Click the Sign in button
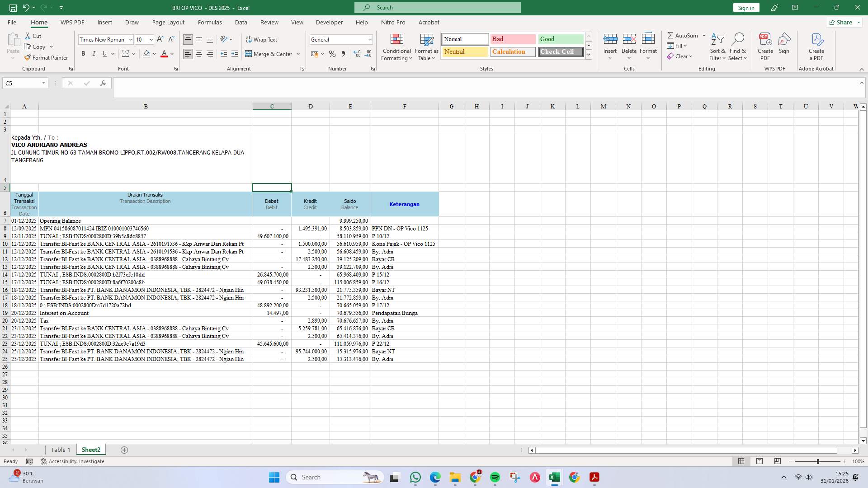This screenshot has height=488, width=868. [745, 7]
